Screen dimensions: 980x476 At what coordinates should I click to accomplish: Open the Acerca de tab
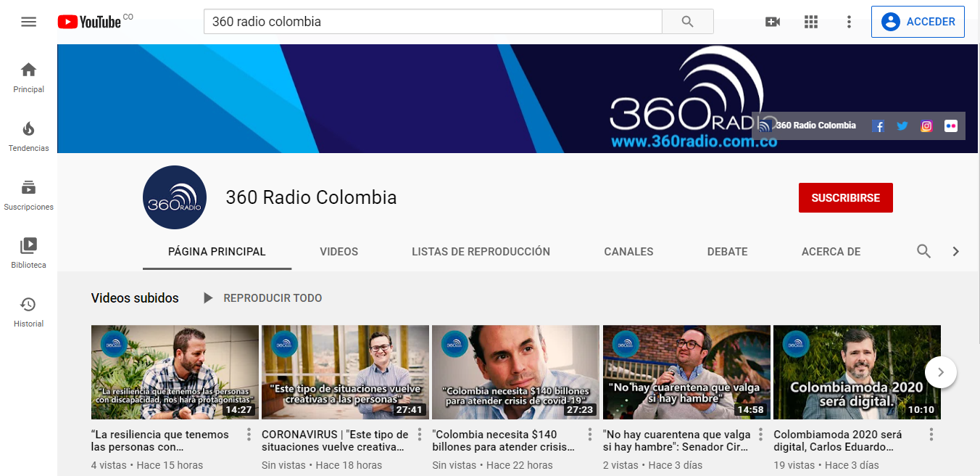tap(831, 252)
